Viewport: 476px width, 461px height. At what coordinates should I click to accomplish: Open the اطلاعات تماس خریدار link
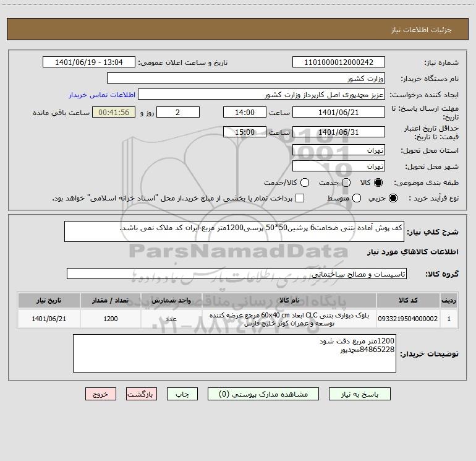click(x=102, y=95)
